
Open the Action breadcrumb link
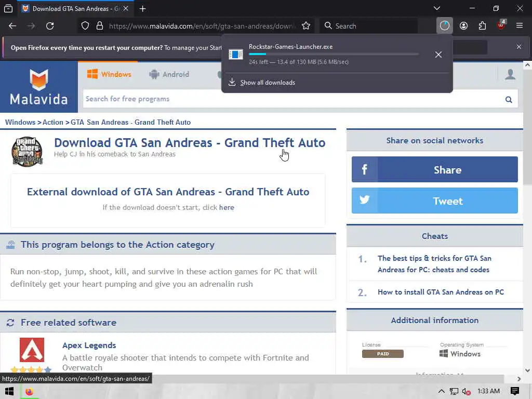(52, 122)
